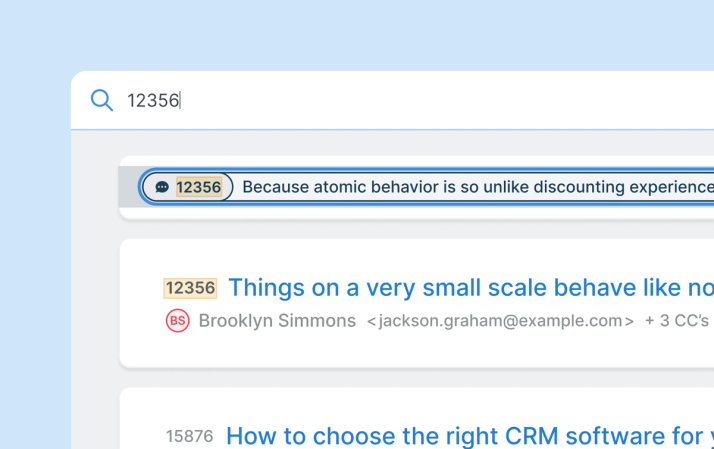Click the Brooklyn Simmons sender name
714x449 pixels.
277,321
